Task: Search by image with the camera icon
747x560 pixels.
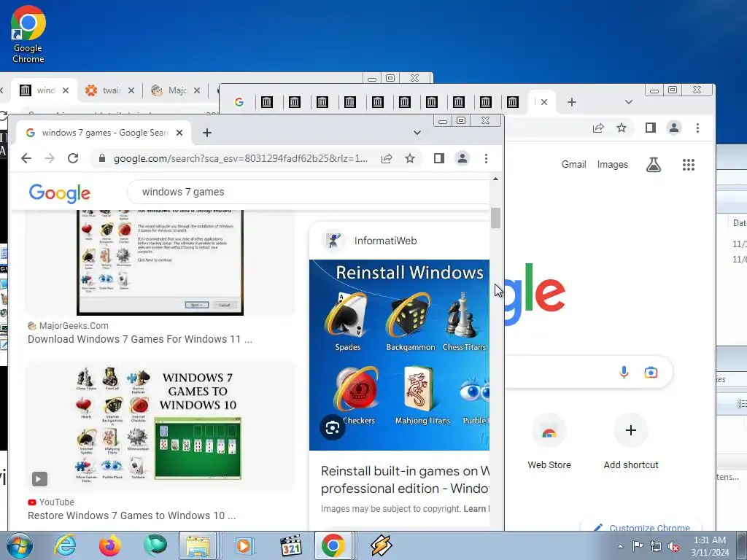Action: 651,372
